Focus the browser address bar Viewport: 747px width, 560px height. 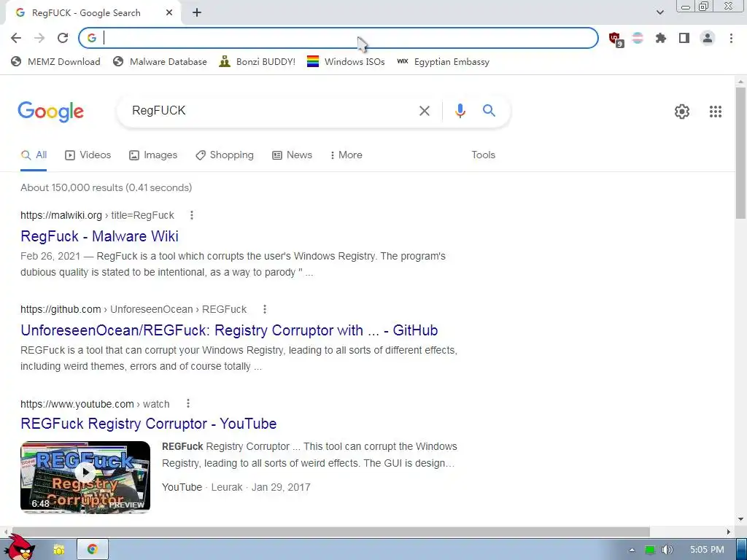pyautogui.click(x=338, y=38)
